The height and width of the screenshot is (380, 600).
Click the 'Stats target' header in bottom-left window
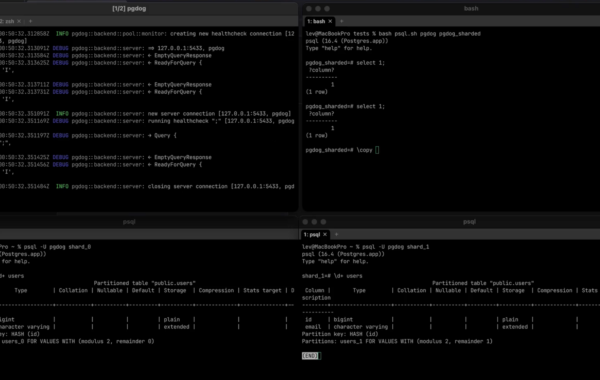point(262,290)
